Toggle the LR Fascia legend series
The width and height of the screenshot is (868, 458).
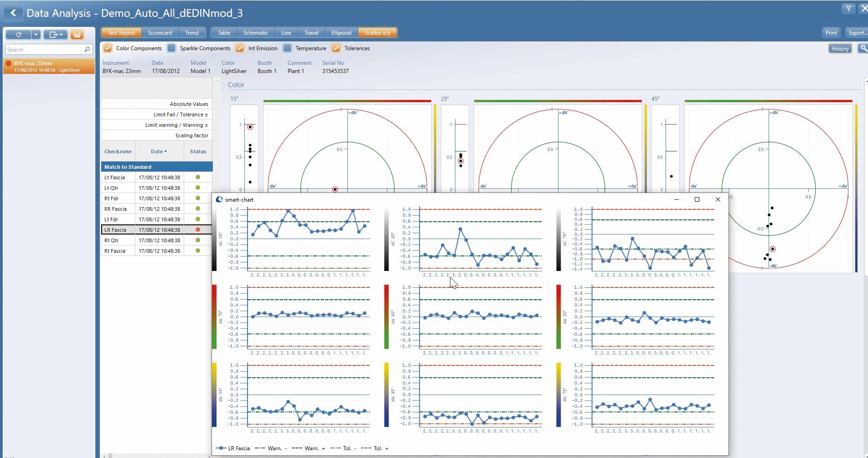[233, 448]
